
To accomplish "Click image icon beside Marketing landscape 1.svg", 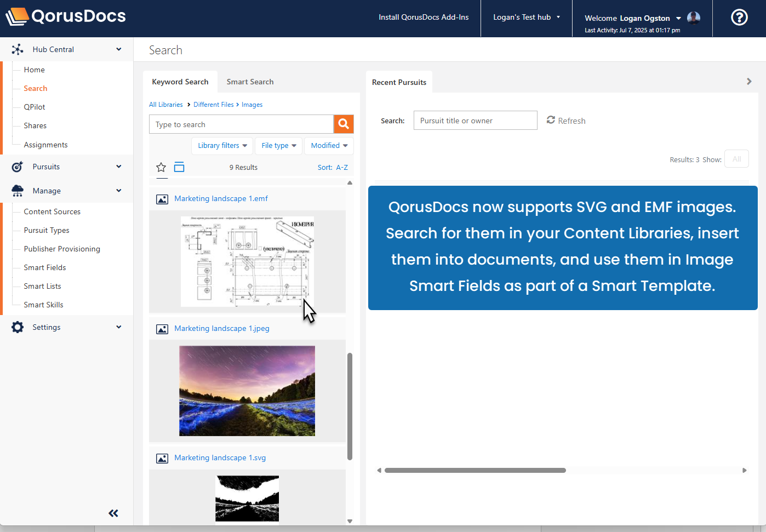I will [x=162, y=458].
